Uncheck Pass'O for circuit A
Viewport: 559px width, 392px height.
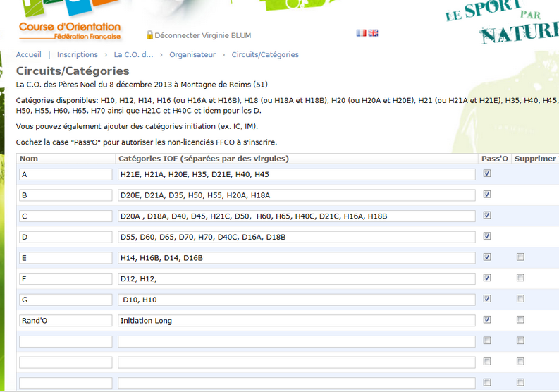coord(487,173)
